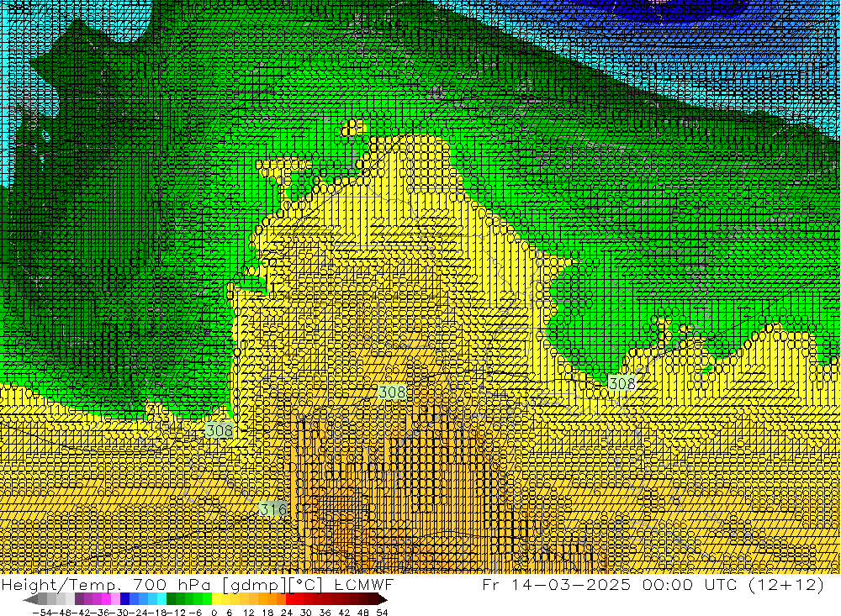Click the 'Fr' weekday abbreviation
This screenshot has height=616, width=841.
click(x=491, y=584)
